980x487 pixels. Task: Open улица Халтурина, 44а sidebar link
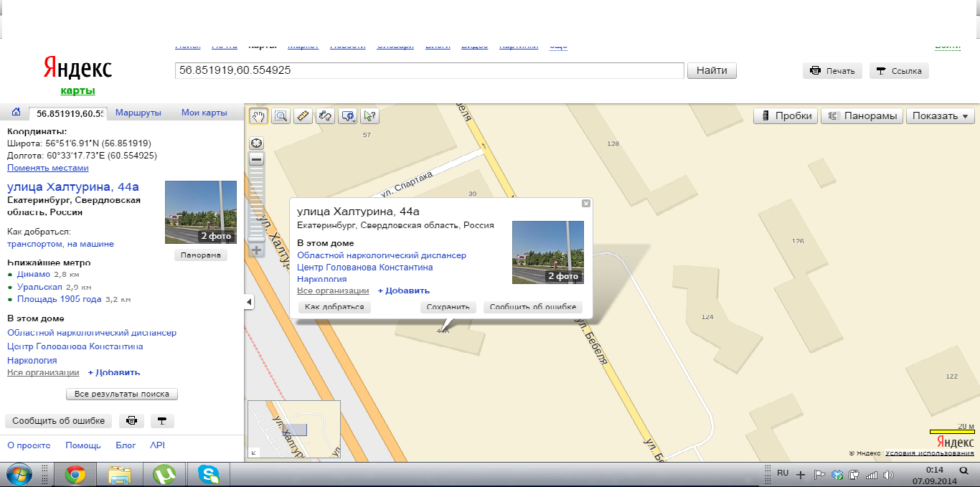click(72, 187)
